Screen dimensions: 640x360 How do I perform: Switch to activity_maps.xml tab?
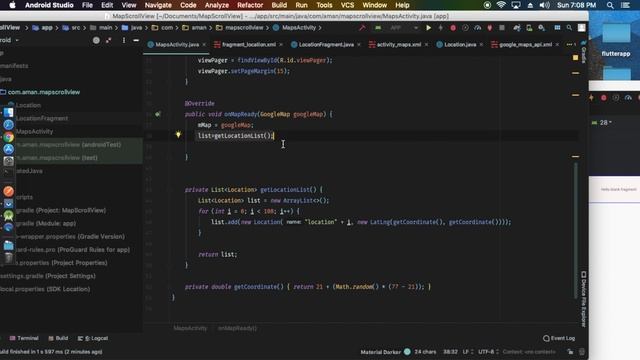(x=398, y=44)
